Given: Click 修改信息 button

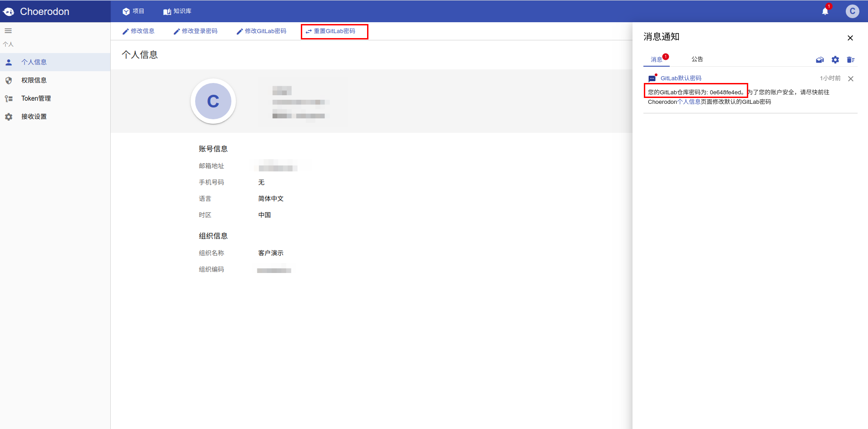Looking at the screenshot, I should coord(138,31).
